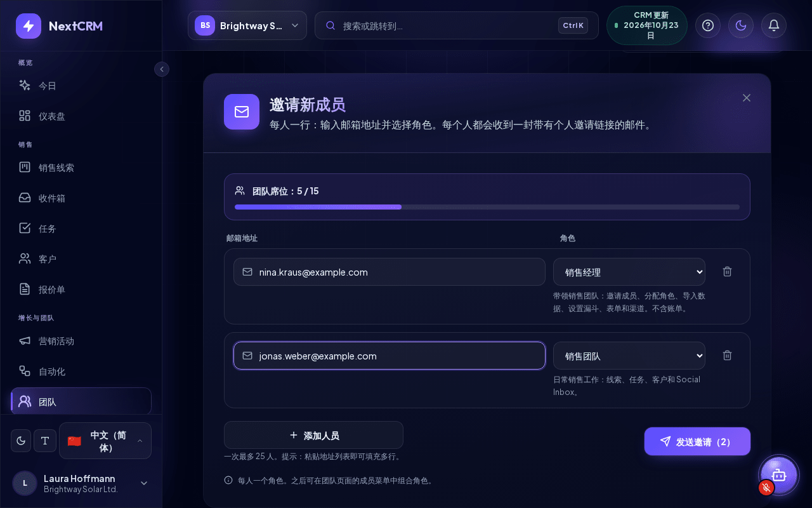812x508 pixels.
Task: Open the 收件箱 inbox
Action: (81, 198)
